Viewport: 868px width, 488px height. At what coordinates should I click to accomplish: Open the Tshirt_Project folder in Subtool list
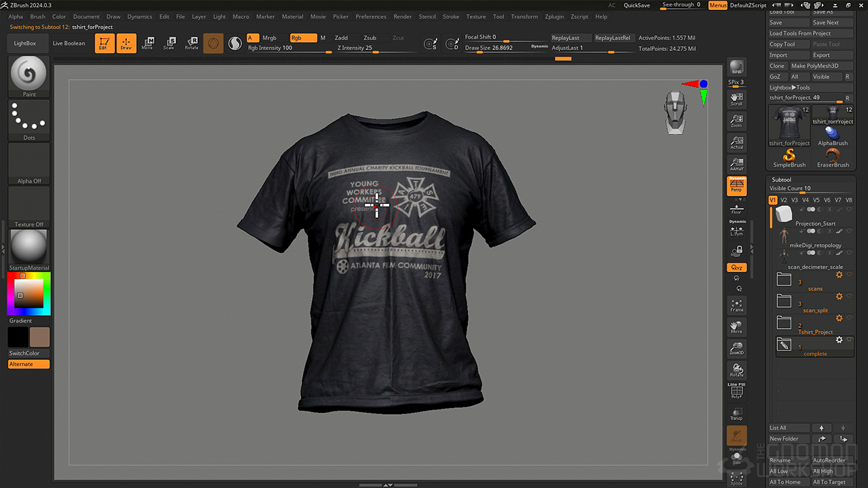coord(785,323)
